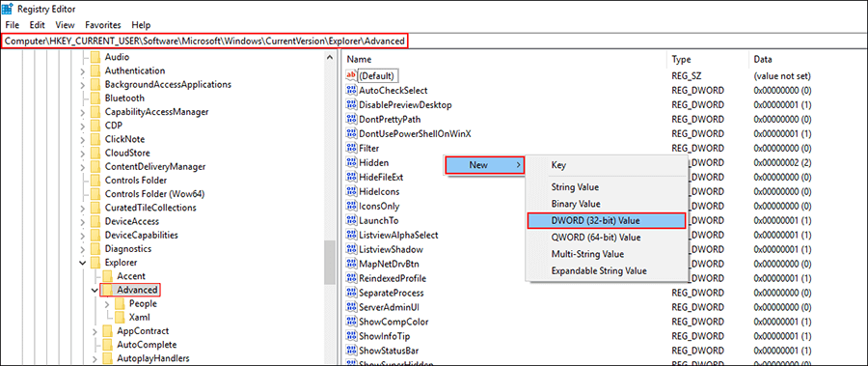Select the DeviceCapabilities key in tree
This screenshot has height=366, width=868.
click(141, 235)
